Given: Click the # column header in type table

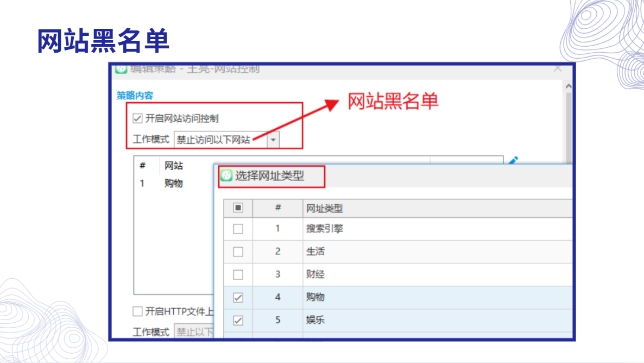Looking at the screenshot, I should click(277, 208).
